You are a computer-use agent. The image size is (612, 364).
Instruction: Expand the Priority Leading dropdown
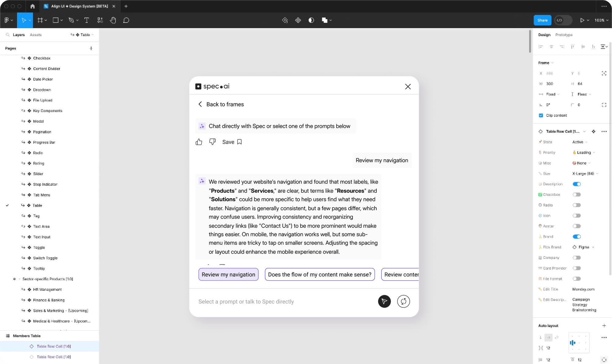click(x=583, y=152)
